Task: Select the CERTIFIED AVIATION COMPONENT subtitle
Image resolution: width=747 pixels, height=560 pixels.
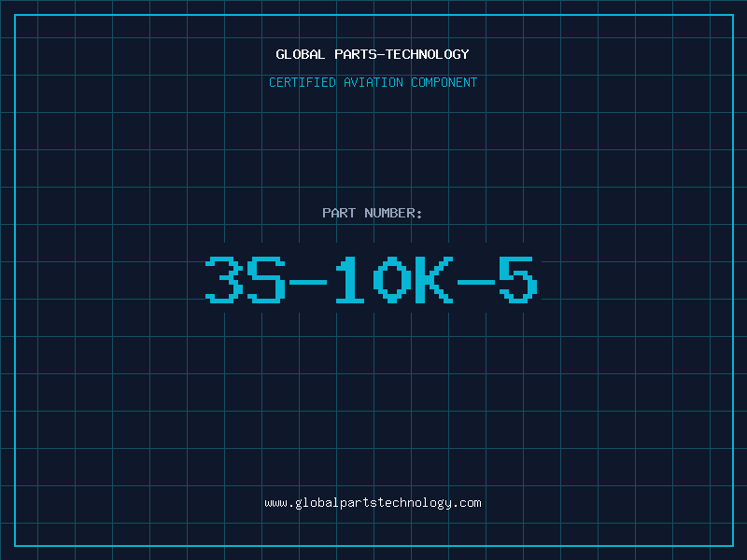Action: [x=373, y=82]
